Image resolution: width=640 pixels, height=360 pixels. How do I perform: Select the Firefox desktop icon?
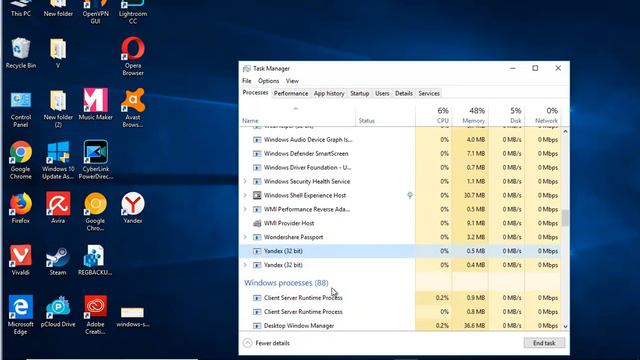[21, 208]
